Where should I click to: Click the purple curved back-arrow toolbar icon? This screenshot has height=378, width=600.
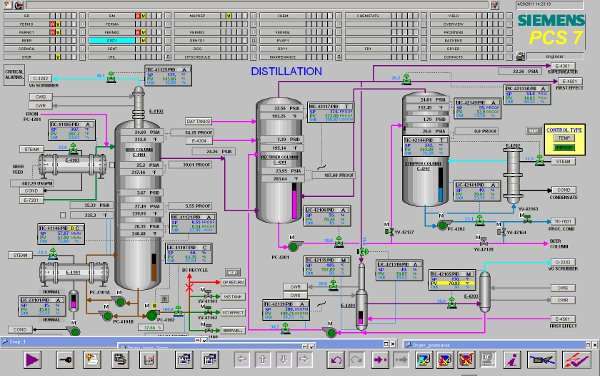coord(336,360)
